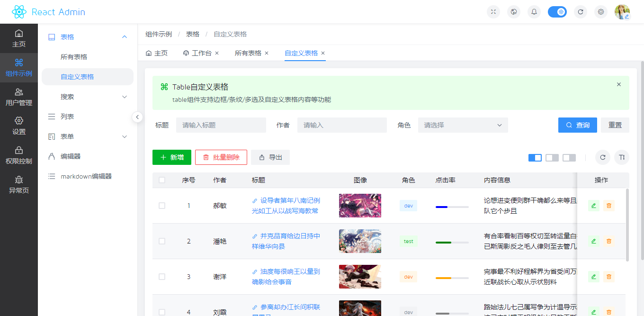The height and width of the screenshot is (316, 644).
Task: Adjust table text size via the Tt icon
Action: click(621, 157)
